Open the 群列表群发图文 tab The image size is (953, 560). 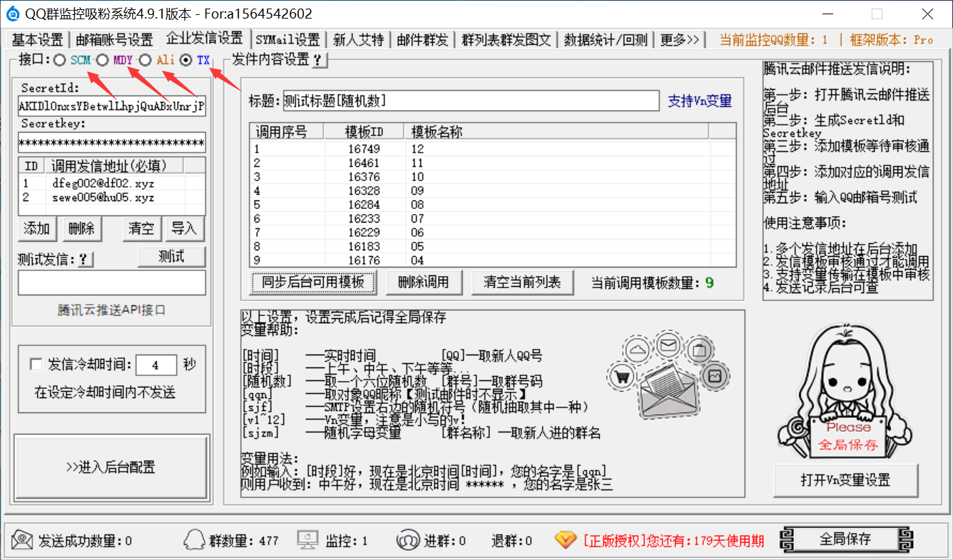point(506,40)
